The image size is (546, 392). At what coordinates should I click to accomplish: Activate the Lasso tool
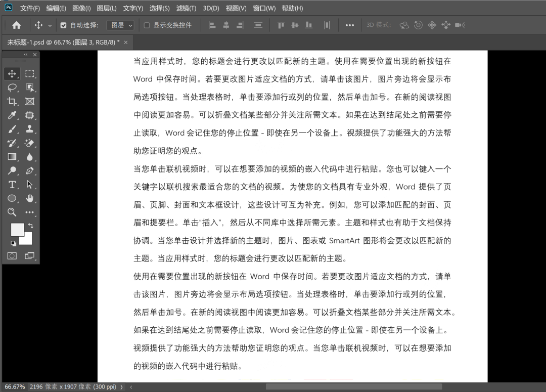[x=12, y=87]
